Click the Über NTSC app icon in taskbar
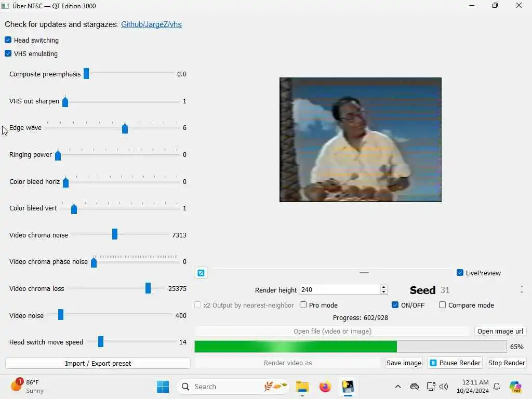 348,387
